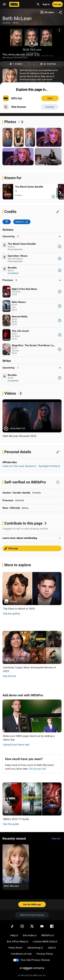Edit credits with the pencil icon

coord(58,212)
